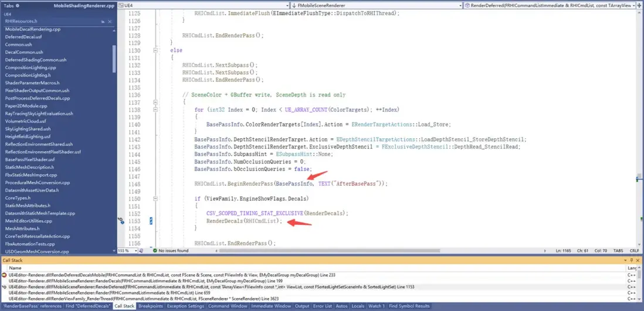
Task: Open MobileDecalRendering.cpp from the tabs list
Action: tap(33, 29)
